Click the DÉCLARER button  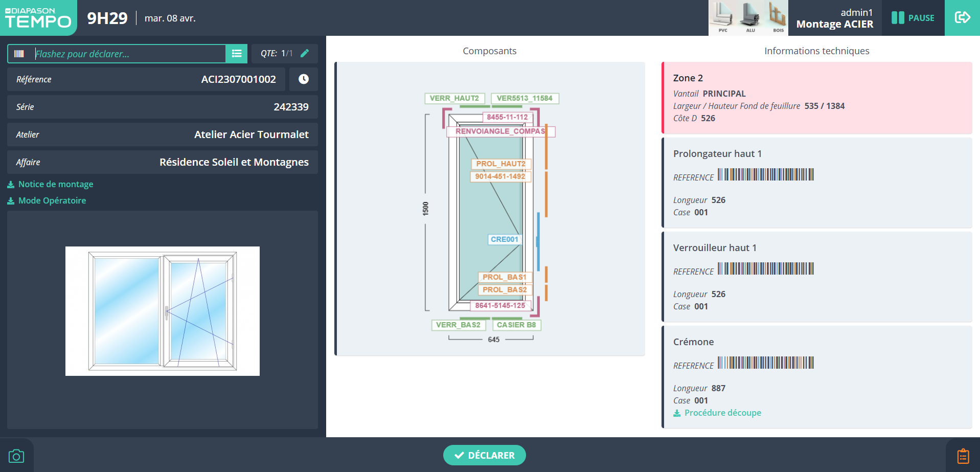484,455
